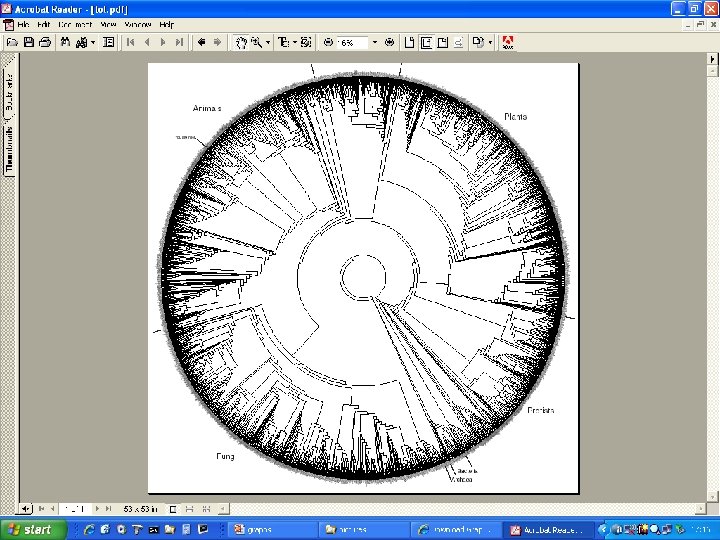Go to previous page toolbar arrow
720x540 pixels.
(x=147, y=43)
